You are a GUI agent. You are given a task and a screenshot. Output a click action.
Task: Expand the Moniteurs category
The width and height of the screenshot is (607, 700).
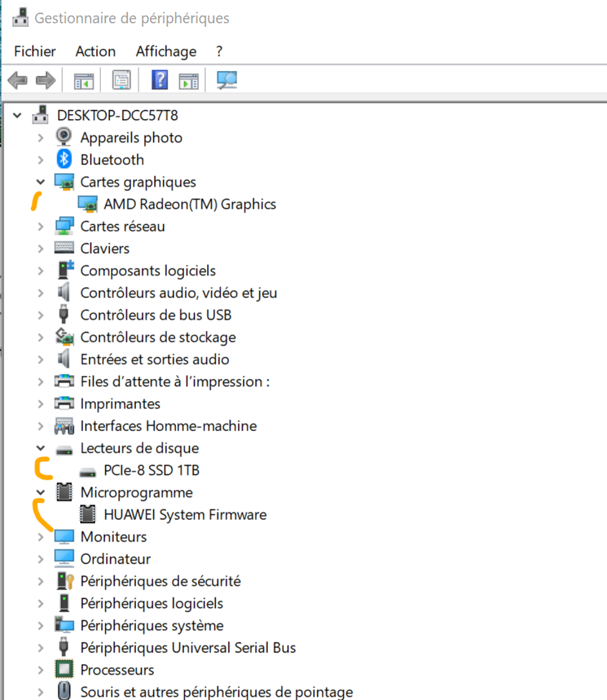coord(41,537)
